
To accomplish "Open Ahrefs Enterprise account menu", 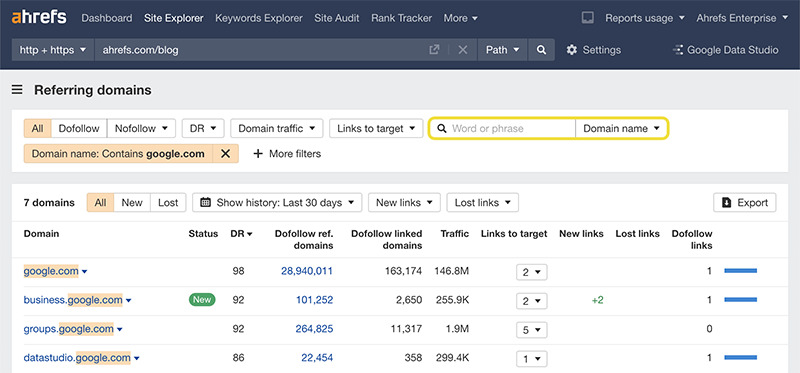I will click(x=743, y=18).
